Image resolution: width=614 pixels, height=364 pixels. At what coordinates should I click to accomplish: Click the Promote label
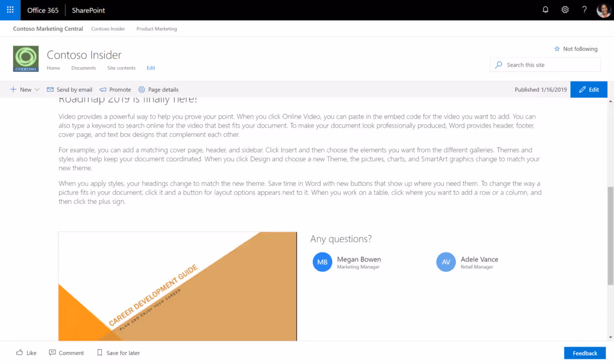coord(120,89)
